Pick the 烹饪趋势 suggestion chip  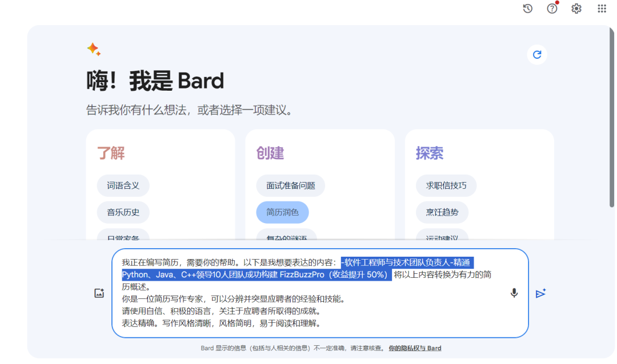click(442, 212)
